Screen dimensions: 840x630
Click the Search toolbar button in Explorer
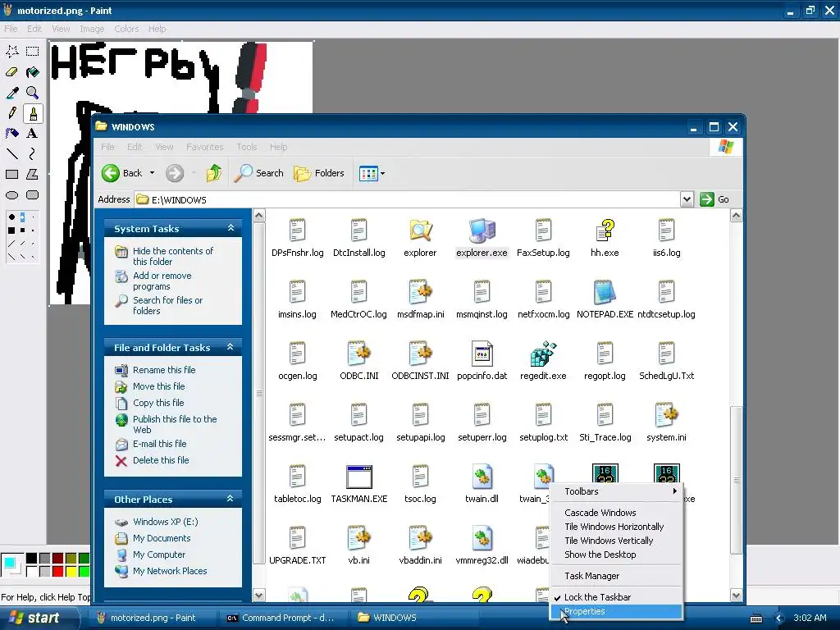pyautogui.click(x=259, y=173)
